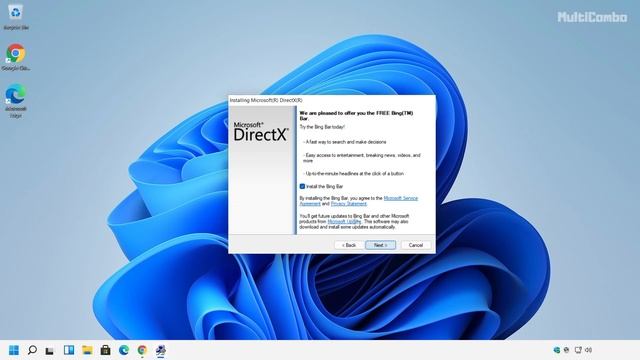Open the Privacy Statement link
The height and width of the screenshot is (360, 640).
coord(349,204)
